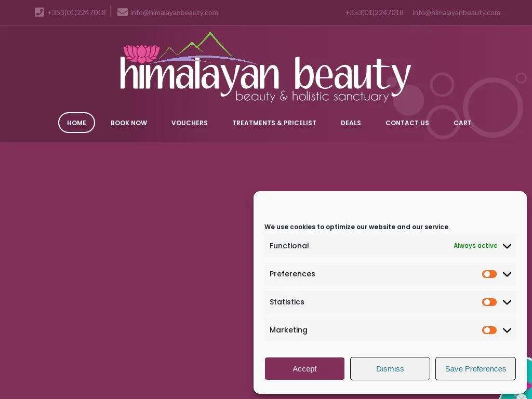Click the left info@himalayanbeauty.com email link
This screenshot has height=399, width=532.
(x=174, y=12)
